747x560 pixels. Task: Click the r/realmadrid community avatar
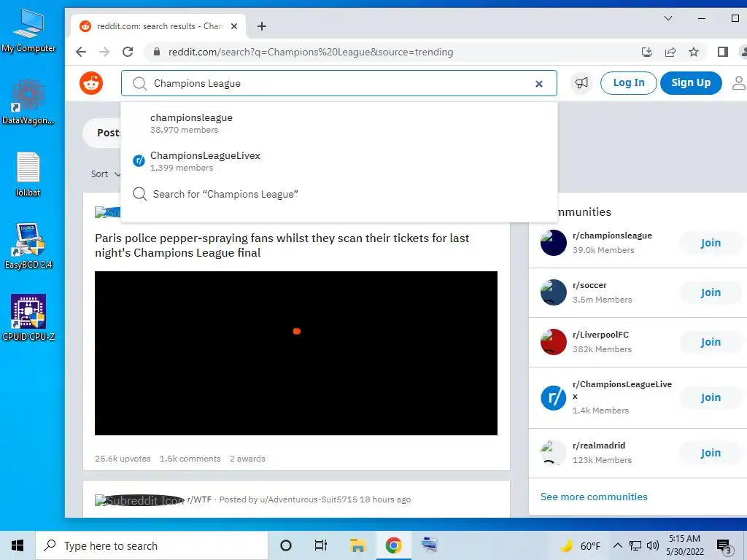(x=553, y=453)
